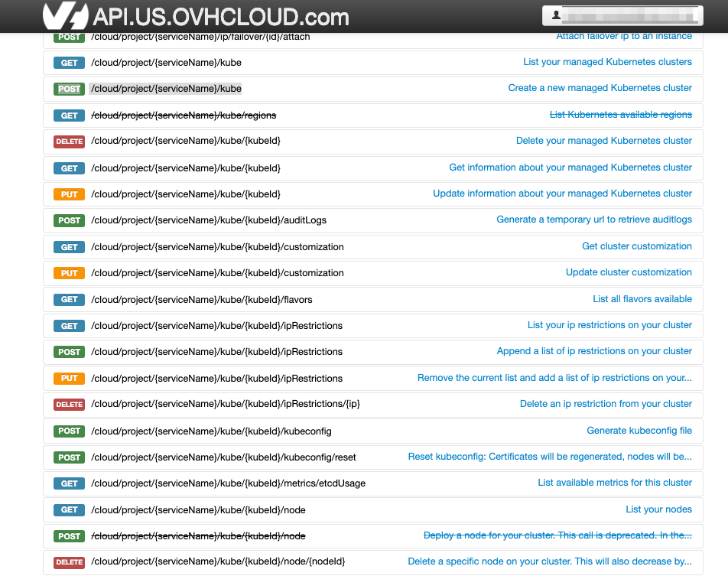Click 'List your nodes' description
The width and height of the screenshot is (728, 576).
658,509
